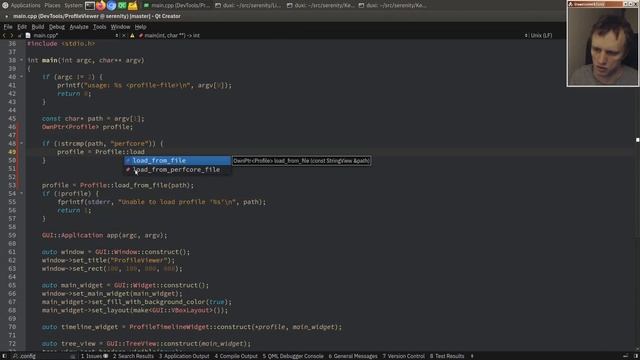Collapse the if block at line 40
Viewport: 640px width, 360px height.
22,77
